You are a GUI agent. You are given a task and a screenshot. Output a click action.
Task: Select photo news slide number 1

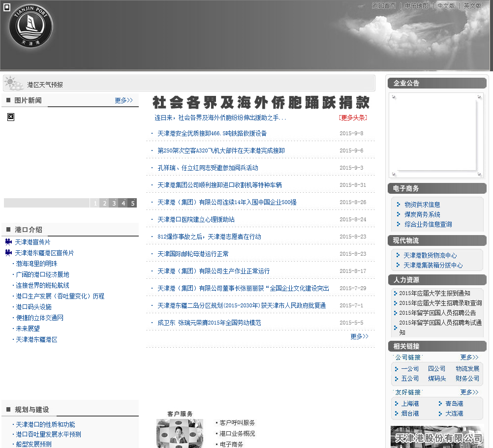point(95,203)
